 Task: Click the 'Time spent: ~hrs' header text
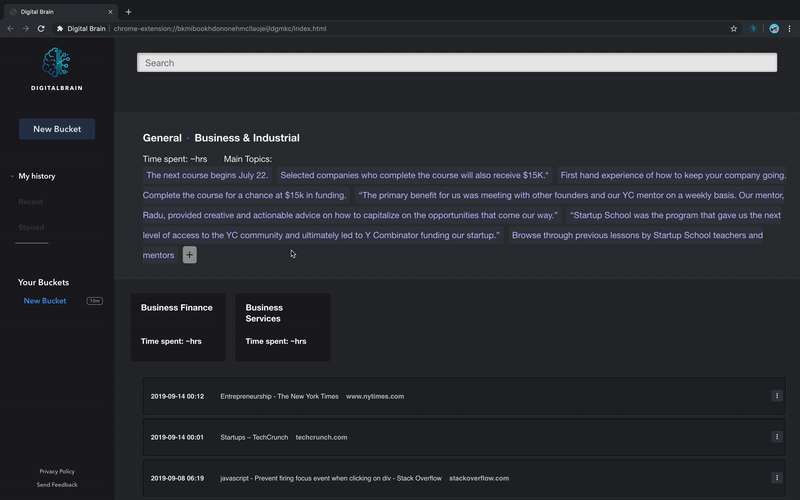[175, 159]
